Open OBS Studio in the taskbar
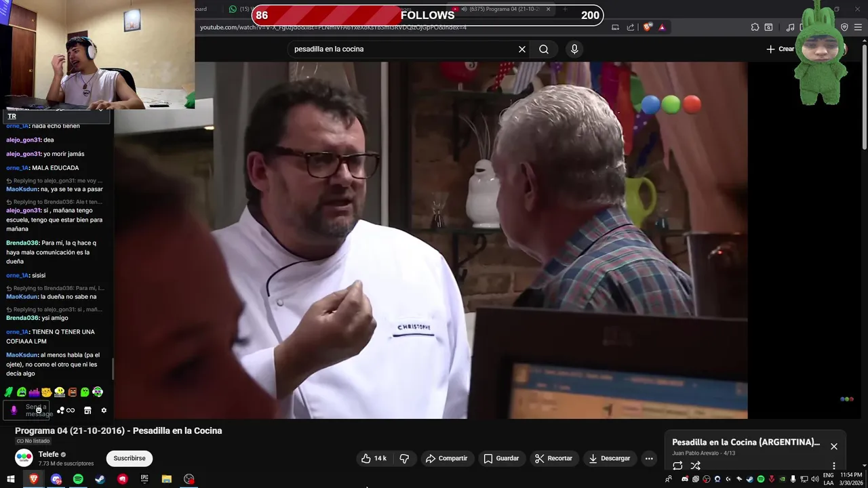Viewport: 868px width, 488px height. pyautogui.click(x=189, y=479)
